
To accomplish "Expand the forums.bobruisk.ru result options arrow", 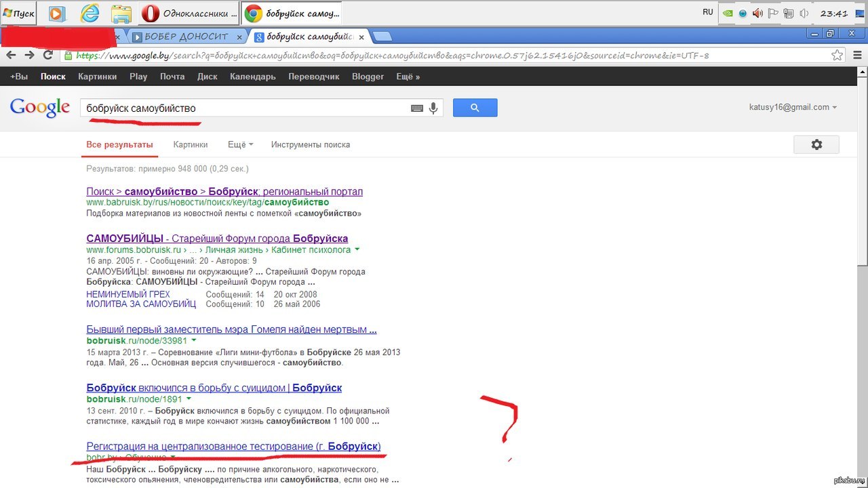I will coord(357,249).
